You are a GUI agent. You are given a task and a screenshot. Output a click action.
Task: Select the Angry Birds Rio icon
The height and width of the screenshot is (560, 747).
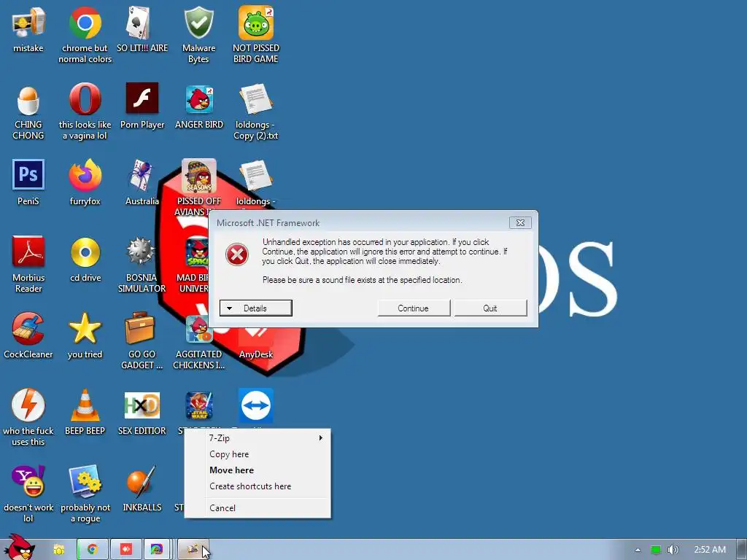click(199, 330)
